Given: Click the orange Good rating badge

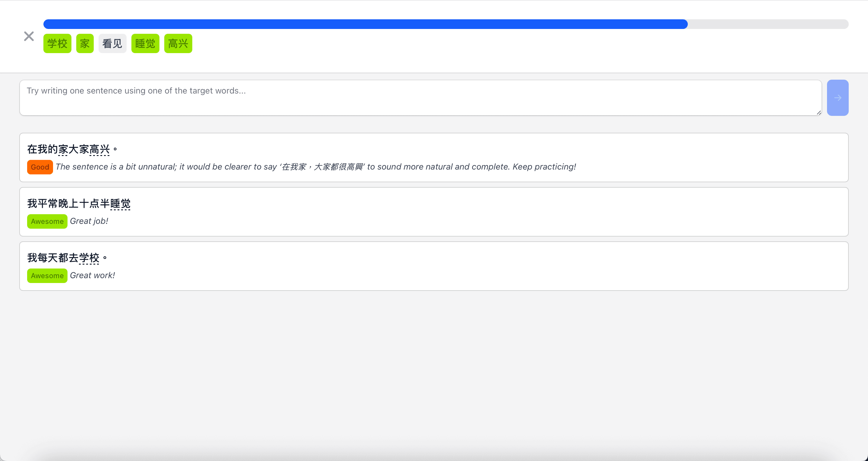Looking at the screenshot, I should (x=40, y=167).
